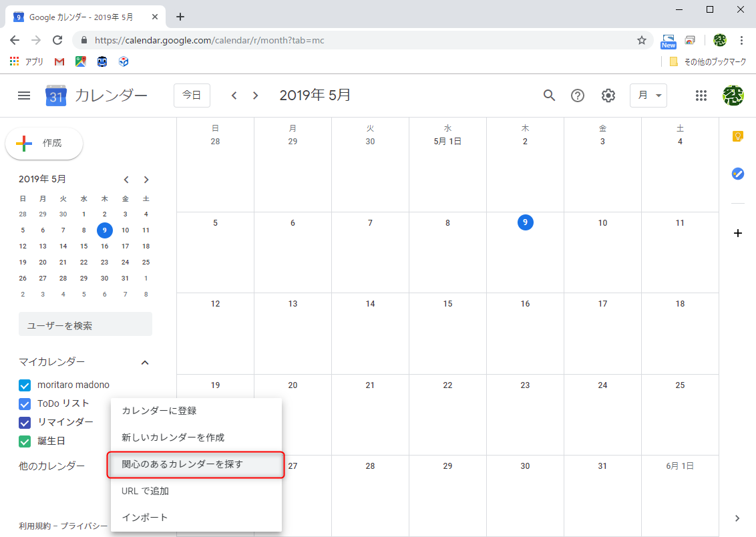This screenshot has width=756, height=537.
Task: Click the search icon
Action: tap(549, 96)
